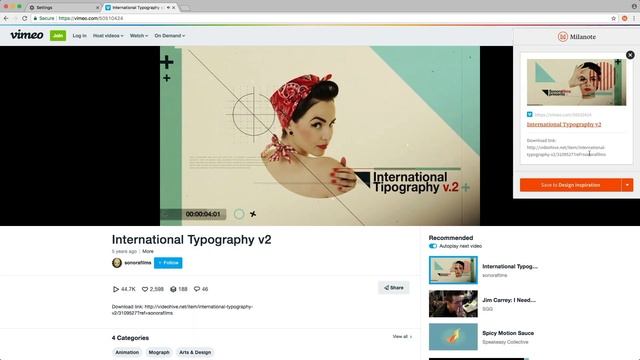The image size is (640, 360).
Task: Click the collections icon showing 188
Action: (x=173, y=289)
